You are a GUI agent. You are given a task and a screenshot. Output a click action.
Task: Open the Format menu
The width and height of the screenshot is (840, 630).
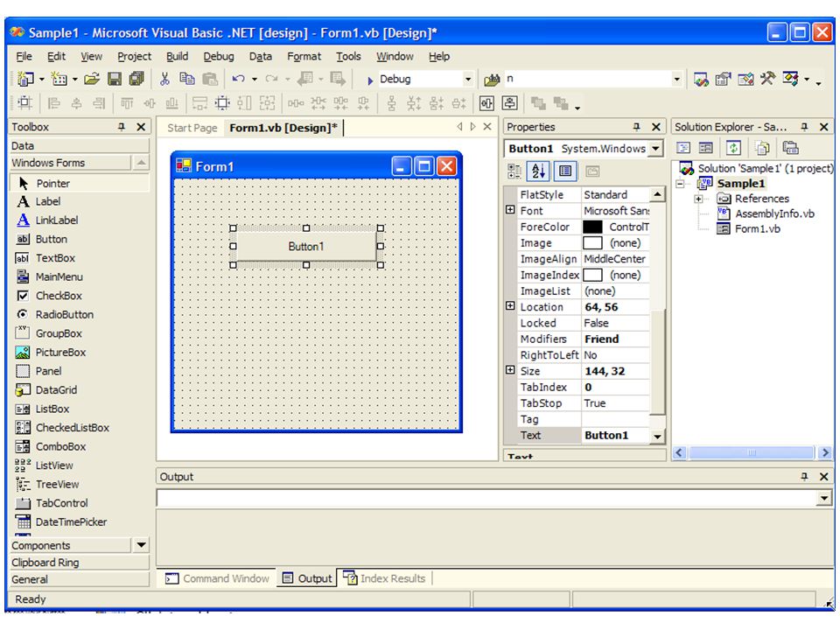pyautogui.click(x=304, y=56)
